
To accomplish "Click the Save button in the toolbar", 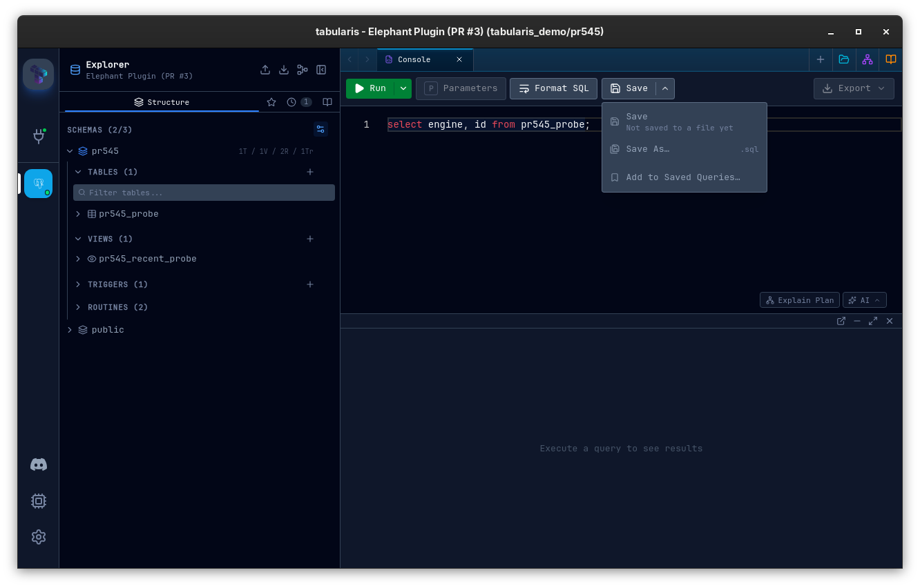I will tap(629, 88).
